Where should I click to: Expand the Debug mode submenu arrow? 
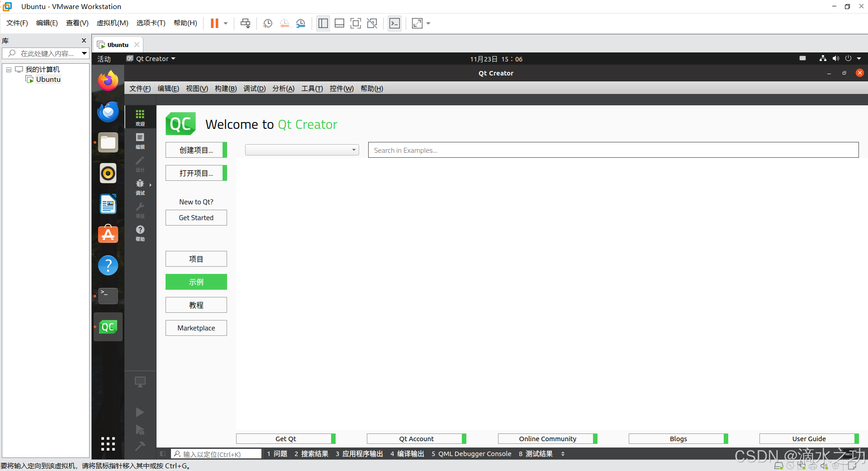pyautogui.click(x=150, y=185)
